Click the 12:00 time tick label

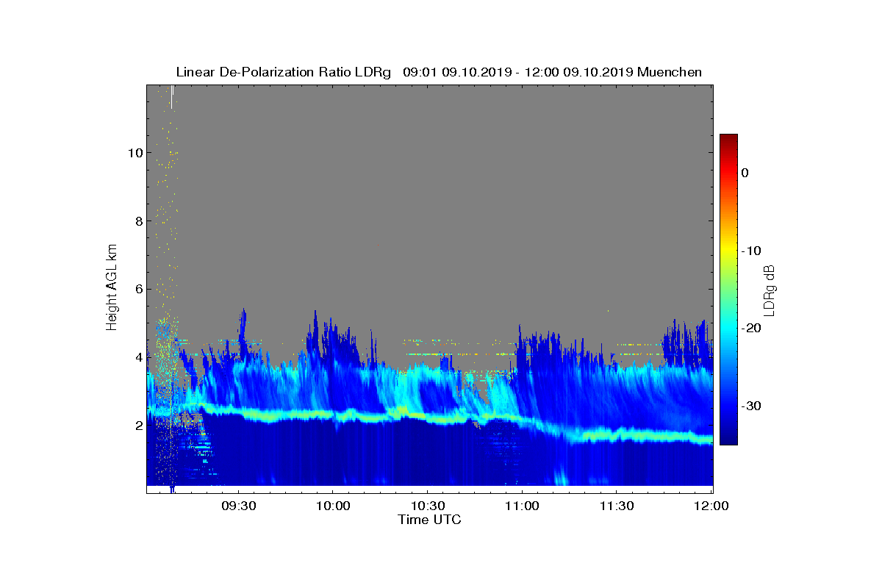(x=711, y=506)
